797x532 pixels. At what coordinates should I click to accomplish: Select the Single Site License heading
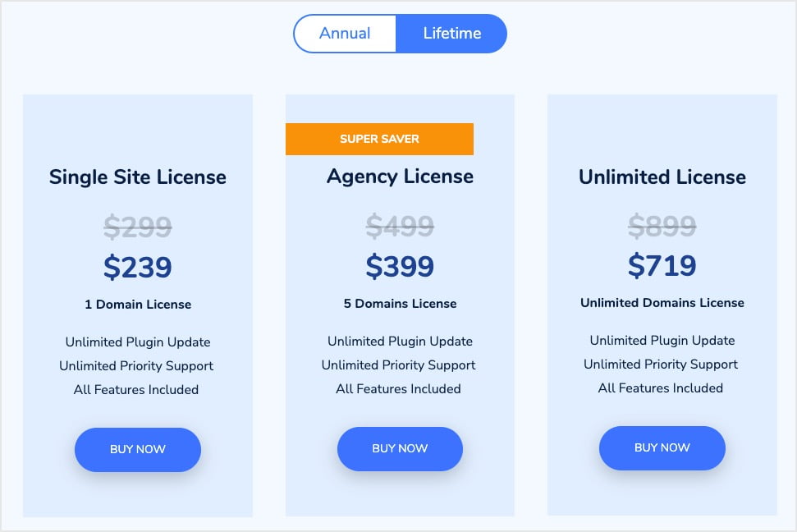(x=137, y=177)
